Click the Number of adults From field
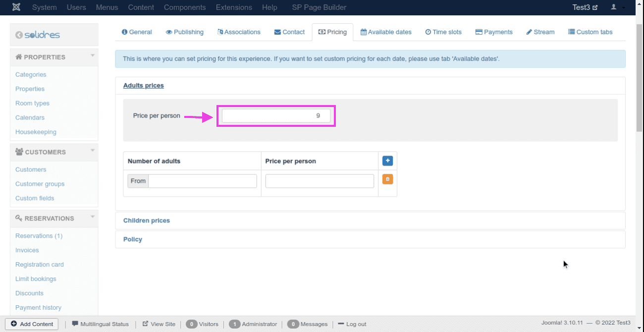644x332 pixels. click(202, 181)
